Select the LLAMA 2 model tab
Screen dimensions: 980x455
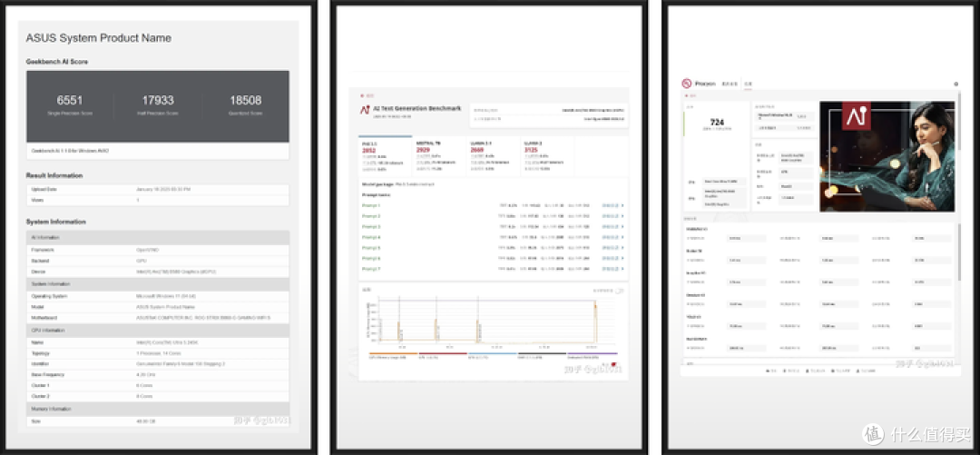point(546,155)
